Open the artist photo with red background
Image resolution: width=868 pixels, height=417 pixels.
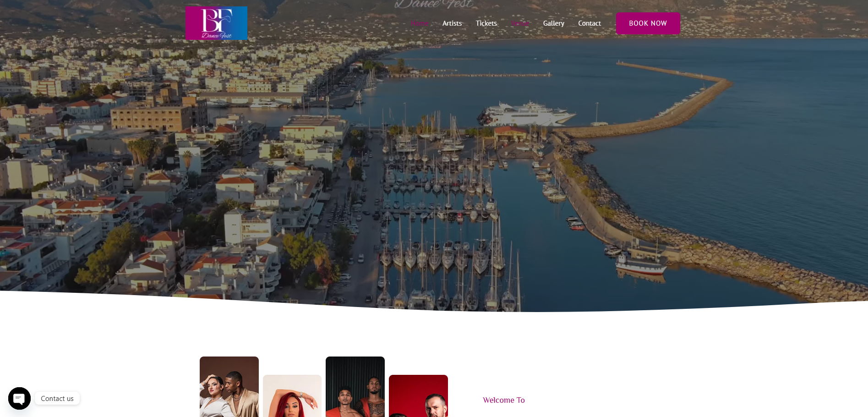pos(418,396)
